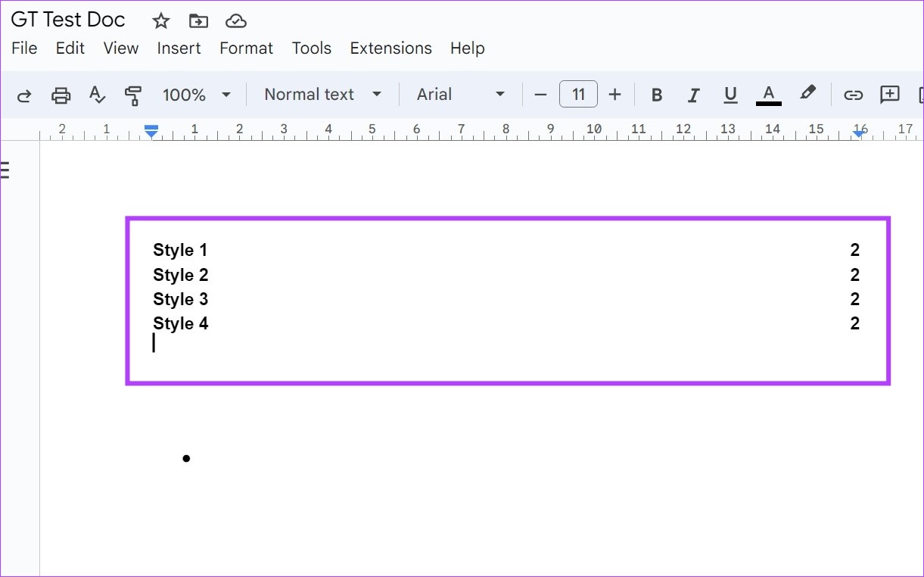The height and width of the screenshot is (577, 924).
Task: Click the Style 3 table of contents entry
Action: [x=181, y=299]
